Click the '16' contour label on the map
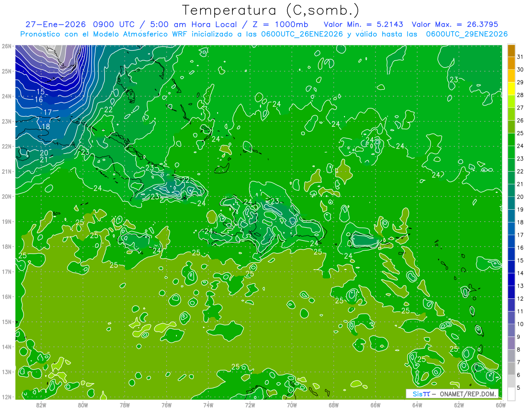The image size is (532, 411). pos(39,100)
